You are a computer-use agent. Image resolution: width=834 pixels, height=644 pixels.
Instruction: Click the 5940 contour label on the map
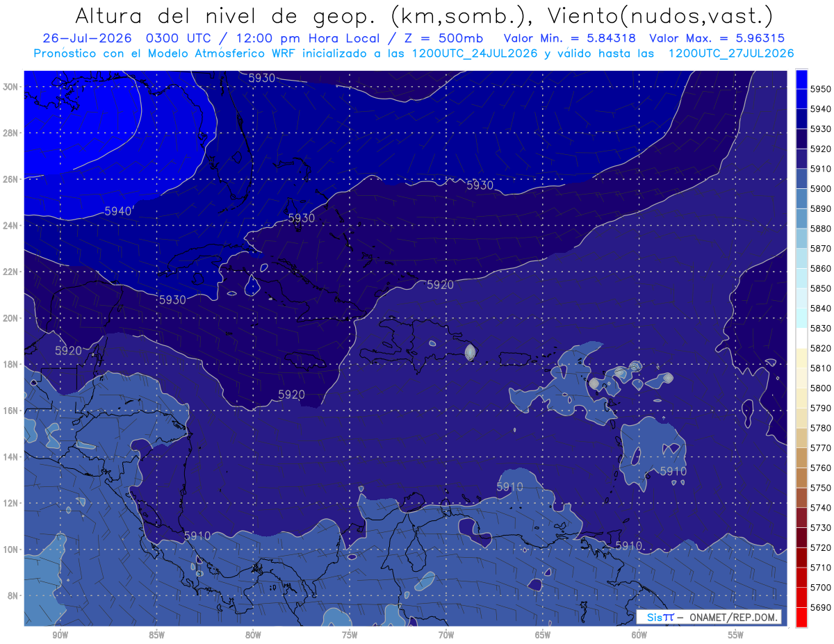[118, 211]
